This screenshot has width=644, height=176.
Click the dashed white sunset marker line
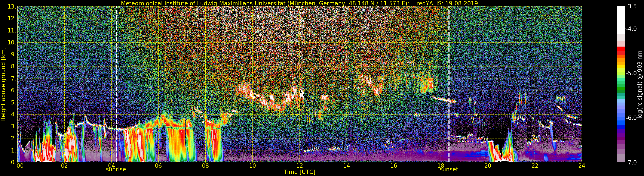point(449,84)
